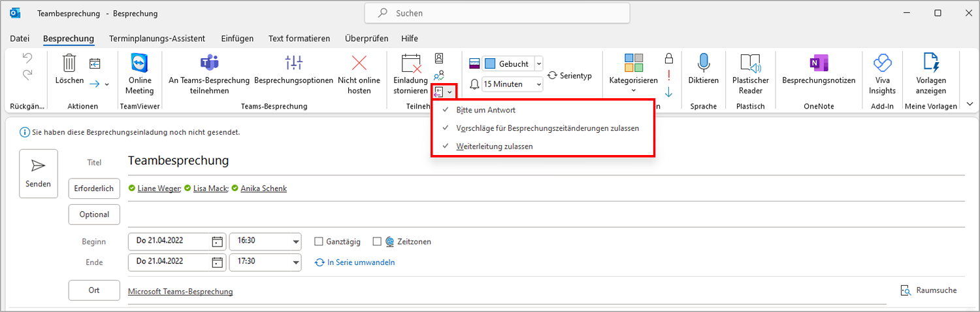Expand the forward arrow dropdown in Aktionen
Screen dimensions: 980x312
106,84
